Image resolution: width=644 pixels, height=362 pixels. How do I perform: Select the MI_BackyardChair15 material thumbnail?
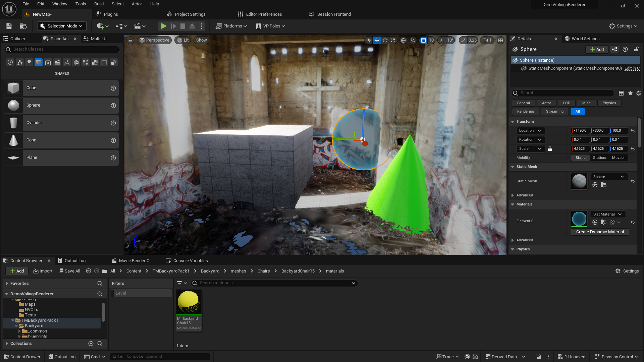(189, 302)
